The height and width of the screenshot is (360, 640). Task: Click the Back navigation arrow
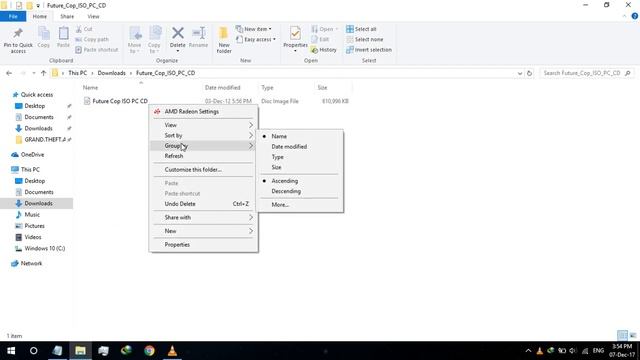coord(9,73)
